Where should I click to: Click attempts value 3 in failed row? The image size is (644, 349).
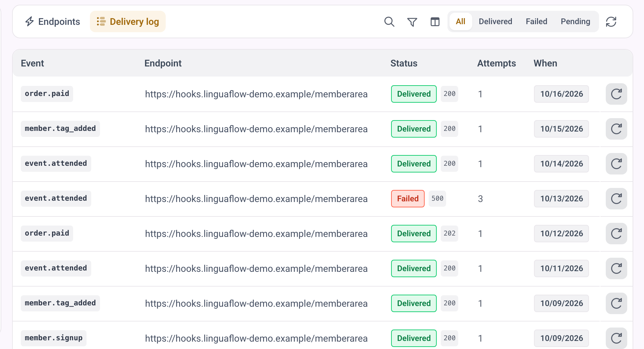[480, 199]
